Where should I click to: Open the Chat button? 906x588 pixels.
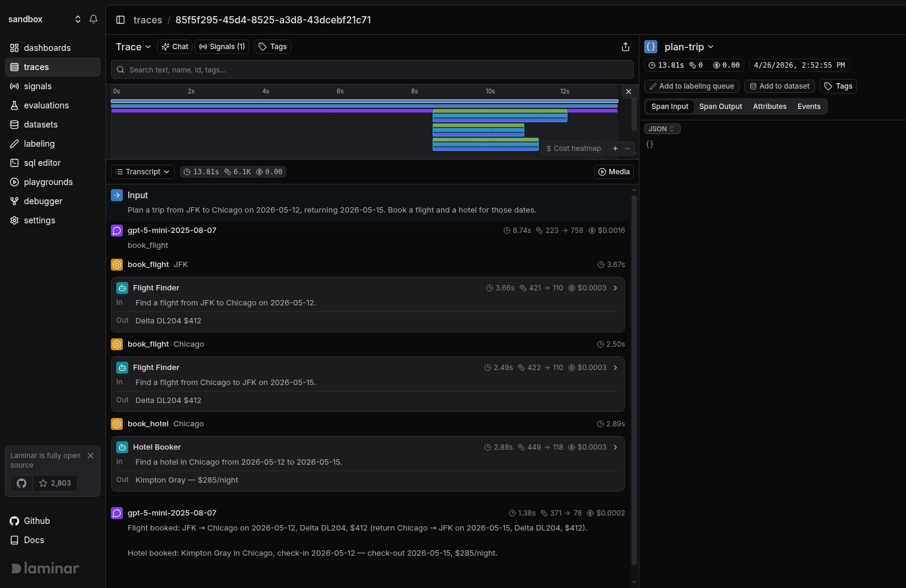pyautogui.click(x=174, y=47)
